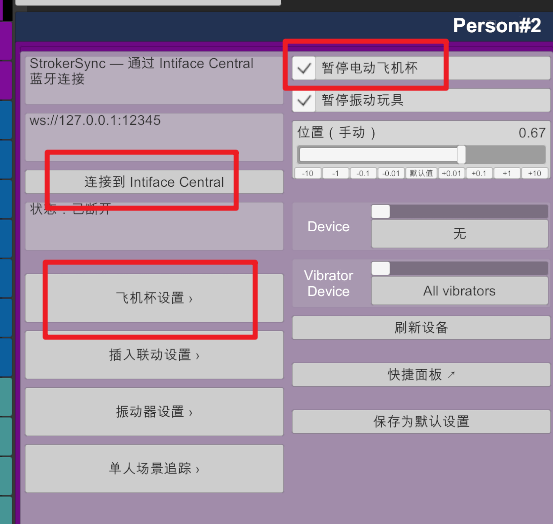Screen dimensions: 553x524
Task: Click the Vibrator Device selector slider handle
Action: pos(381,268)
